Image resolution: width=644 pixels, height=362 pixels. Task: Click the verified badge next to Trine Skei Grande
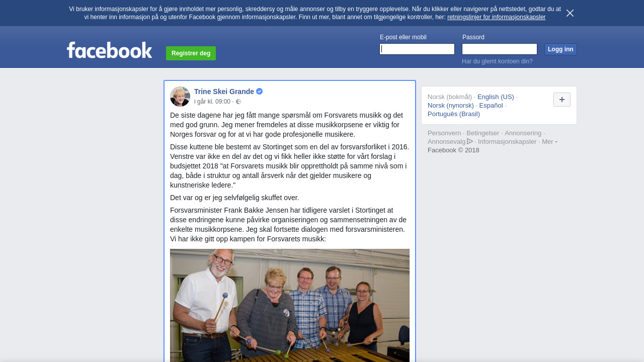pyautogui.click(x=259, y=92)
